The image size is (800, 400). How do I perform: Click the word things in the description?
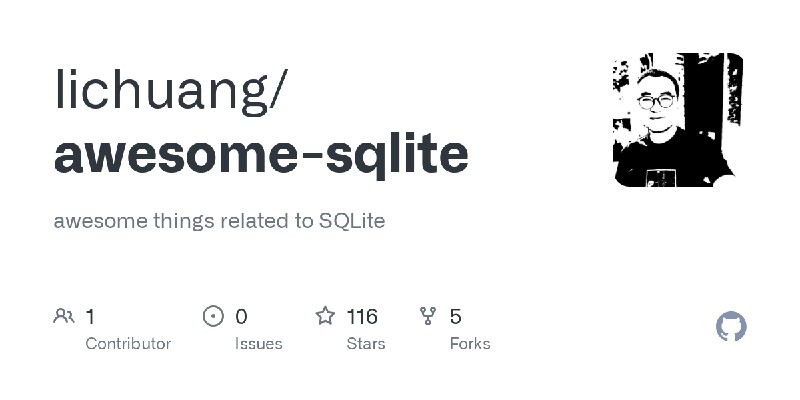[184, 222]
